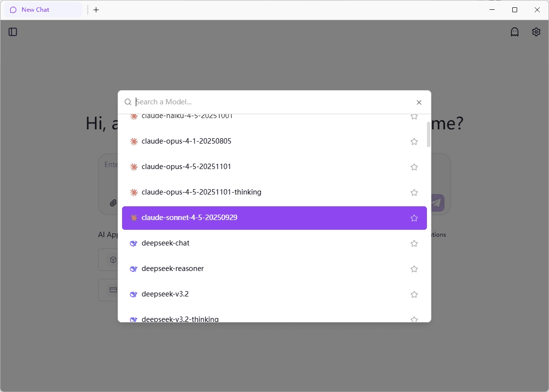
Task: Select the search magnifier icon in the dialog
Action: tap(127, 101)
